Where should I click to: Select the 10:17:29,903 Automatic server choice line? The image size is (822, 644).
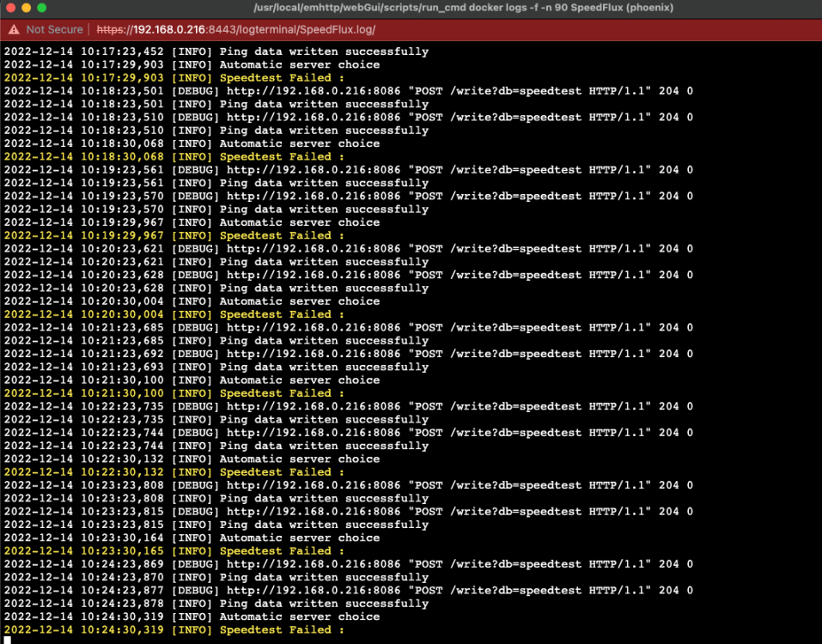192,64
